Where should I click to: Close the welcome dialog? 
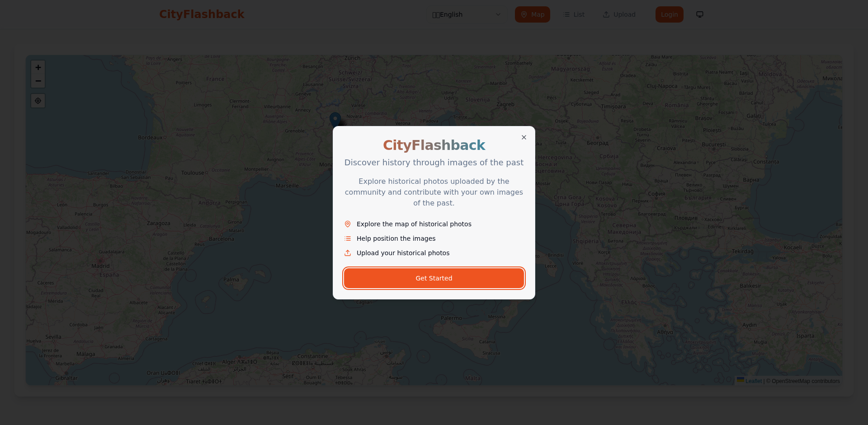pos(524,137)
